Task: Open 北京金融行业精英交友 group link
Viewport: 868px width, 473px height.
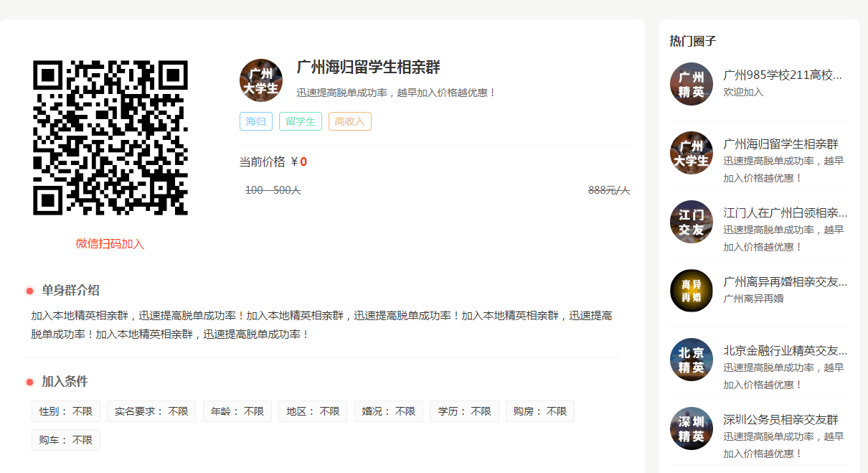Action: tap(786, 351)
